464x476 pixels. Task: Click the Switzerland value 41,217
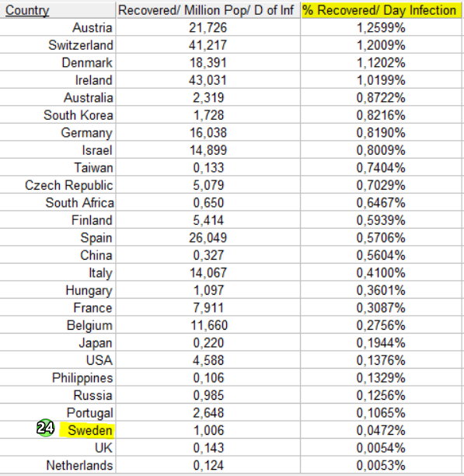(208, 45)
